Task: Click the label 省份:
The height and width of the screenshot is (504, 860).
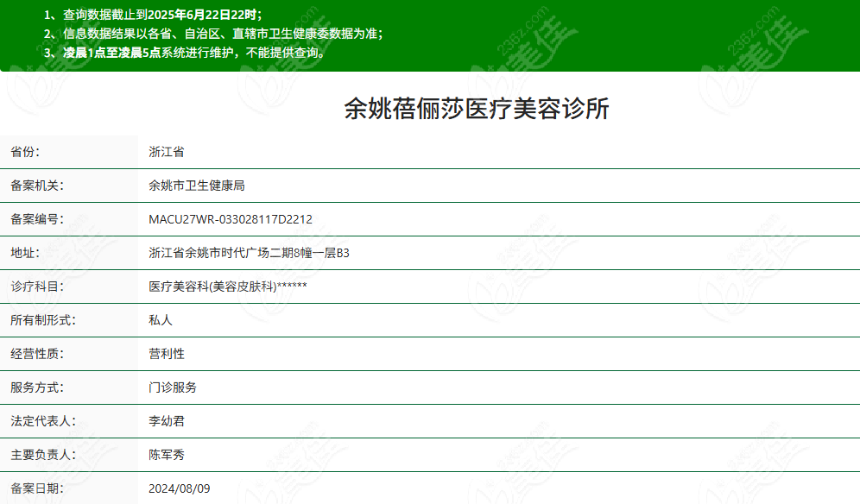Action: pyautogui.click(x=25, y=152)
